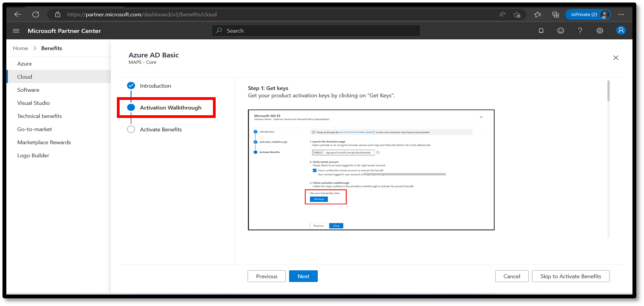Click the Activation Walkthrough step

click(170, 108)
